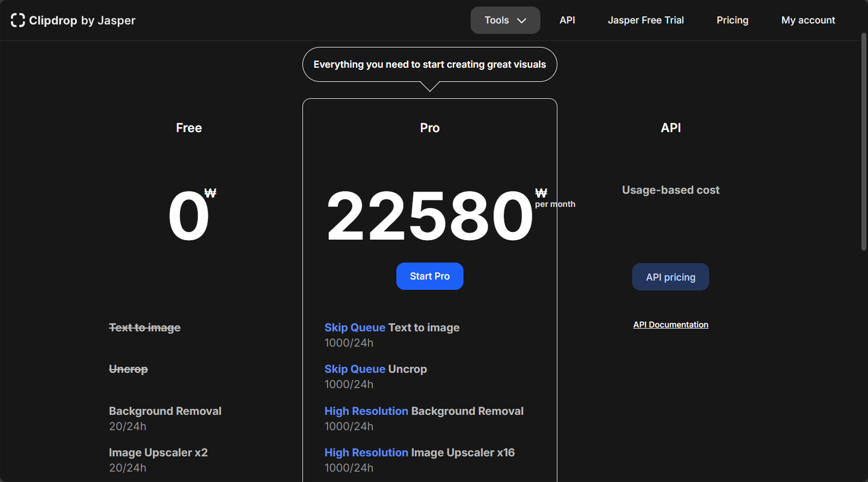Open My account
Screen dimensions: 868x482
pos(808,20)
